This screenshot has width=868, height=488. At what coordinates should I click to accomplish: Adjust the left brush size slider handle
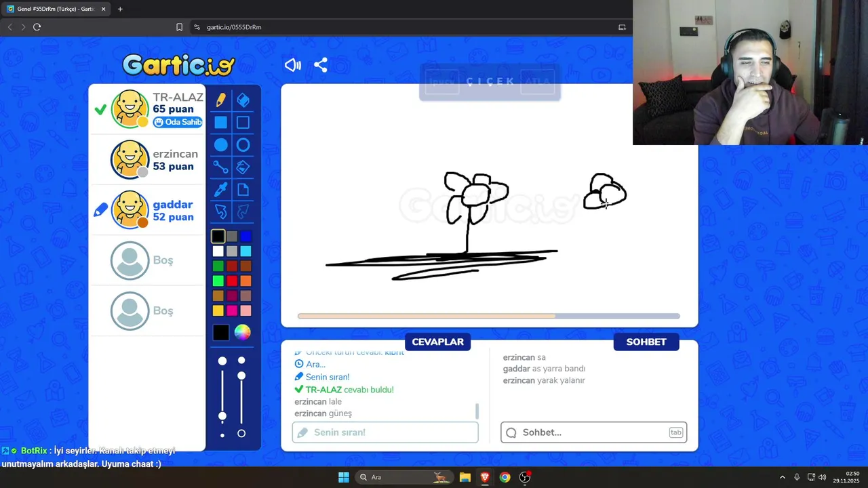point(222,415)
